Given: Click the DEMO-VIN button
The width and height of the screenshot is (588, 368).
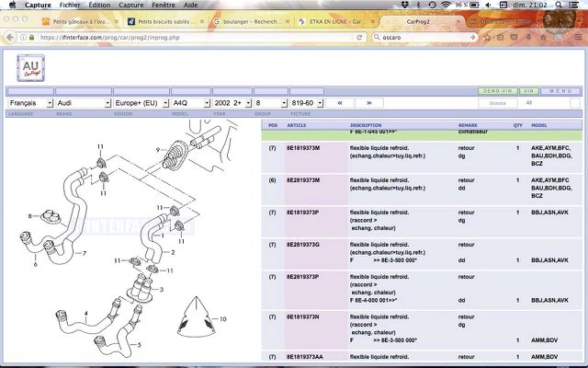Looking at the screenshot, I should 497,91.
